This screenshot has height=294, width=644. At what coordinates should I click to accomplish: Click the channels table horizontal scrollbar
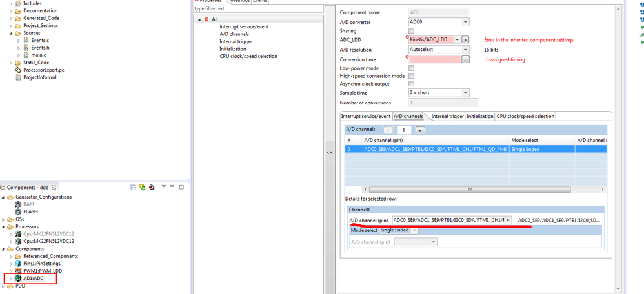coord(470,190)
